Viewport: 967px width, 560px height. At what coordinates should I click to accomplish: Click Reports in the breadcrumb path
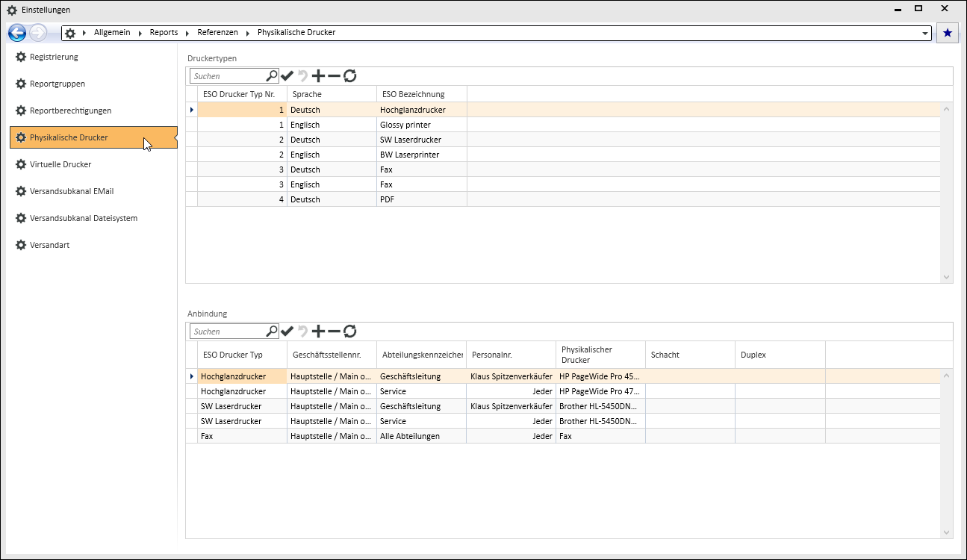[x=164, y=33]
